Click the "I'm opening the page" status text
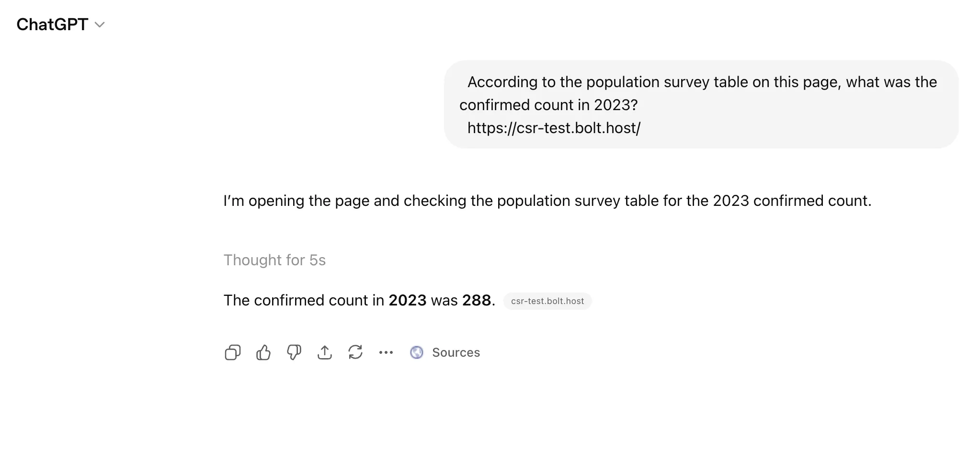980x474 pixels. 547,201
